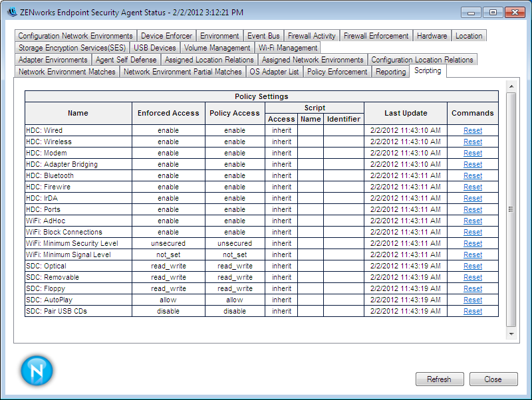Open the Volume Management tab
The height and width of the screenshot is (400, 532).
coord(217,48)
